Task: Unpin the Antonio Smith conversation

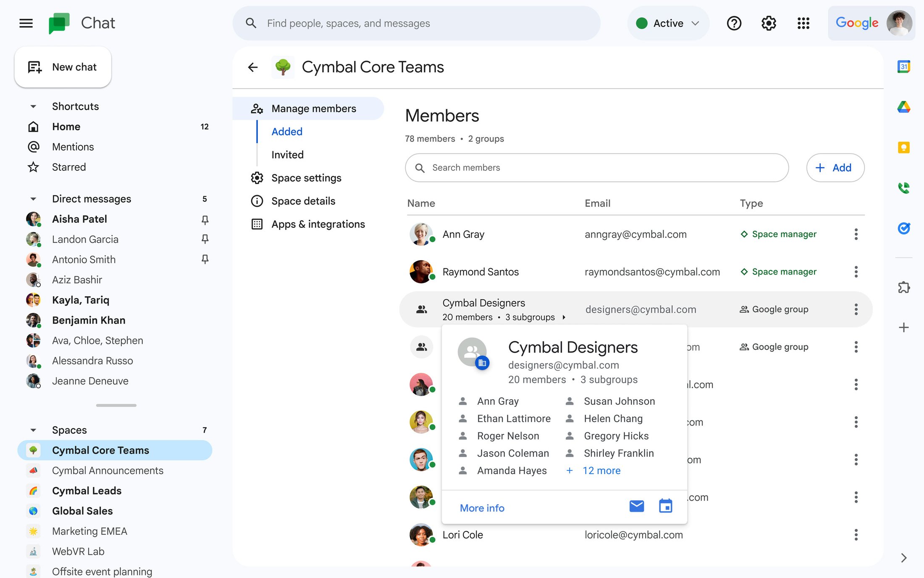Action: coord(205,259)
